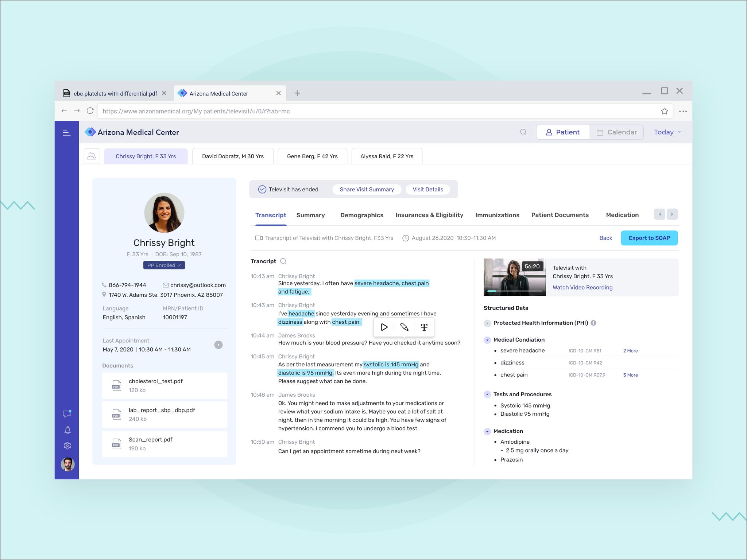Open the PP Enrolled dropdown badge

pyautogui.click(x=164, y=265)
